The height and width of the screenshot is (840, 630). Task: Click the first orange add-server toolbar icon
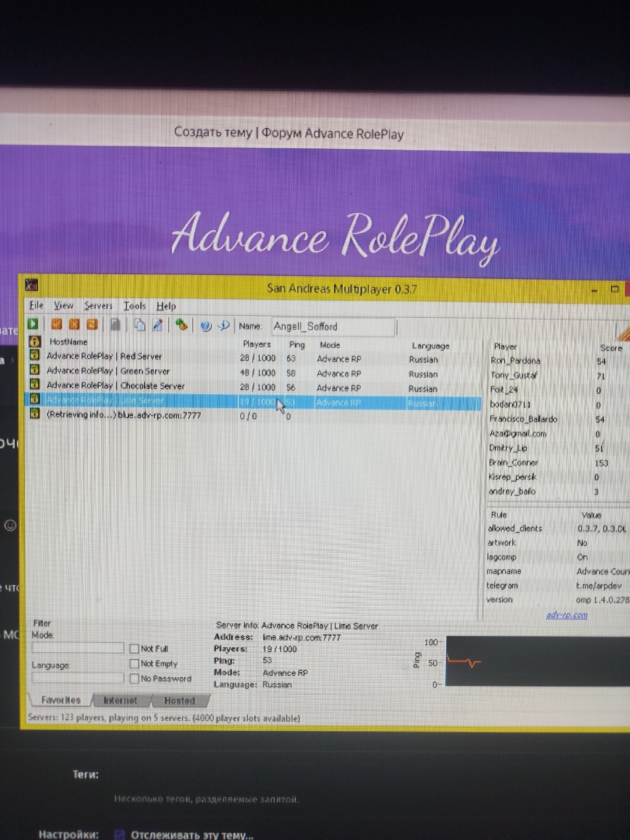coord(56,324)
